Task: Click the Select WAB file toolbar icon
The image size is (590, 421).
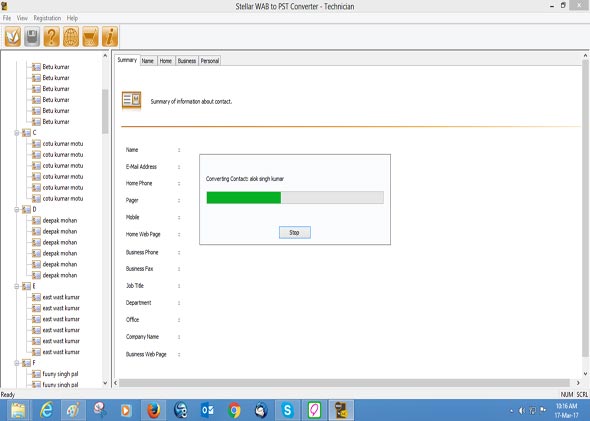Action: [13, 36]
